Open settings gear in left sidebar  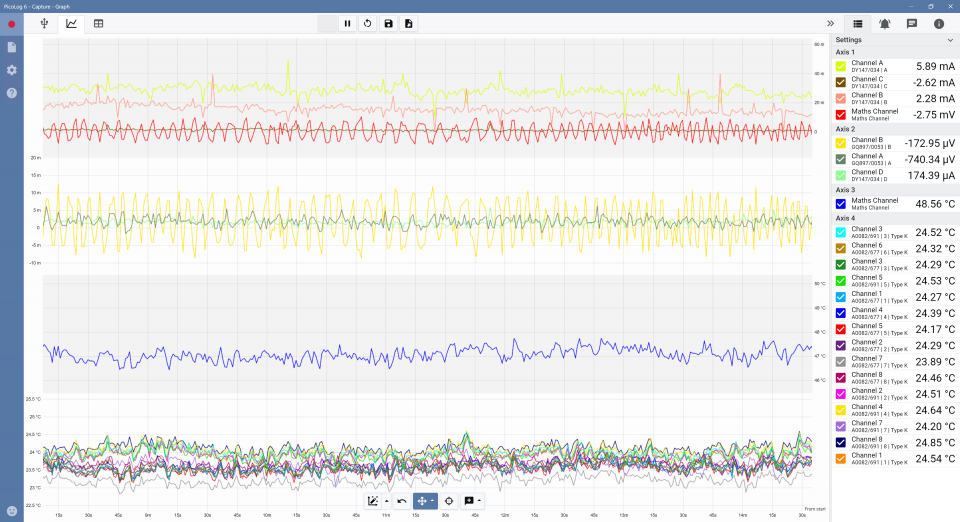[x=12, y=70]
